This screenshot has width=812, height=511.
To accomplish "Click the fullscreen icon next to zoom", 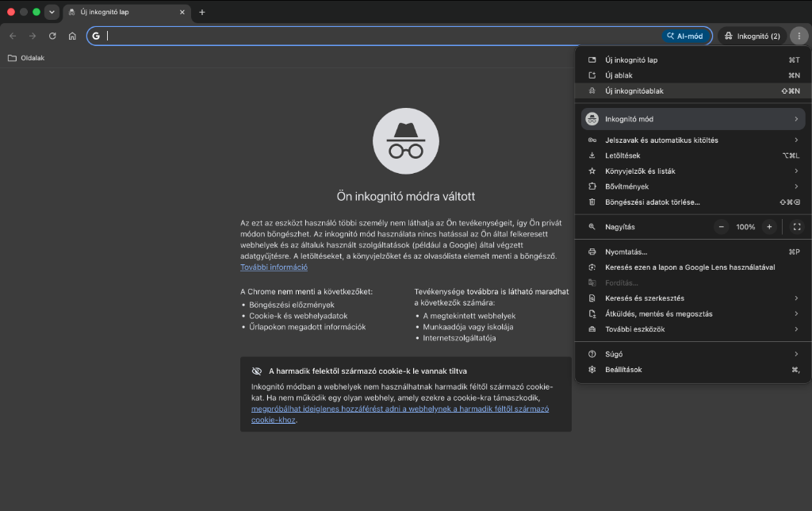I will (797, 227).
